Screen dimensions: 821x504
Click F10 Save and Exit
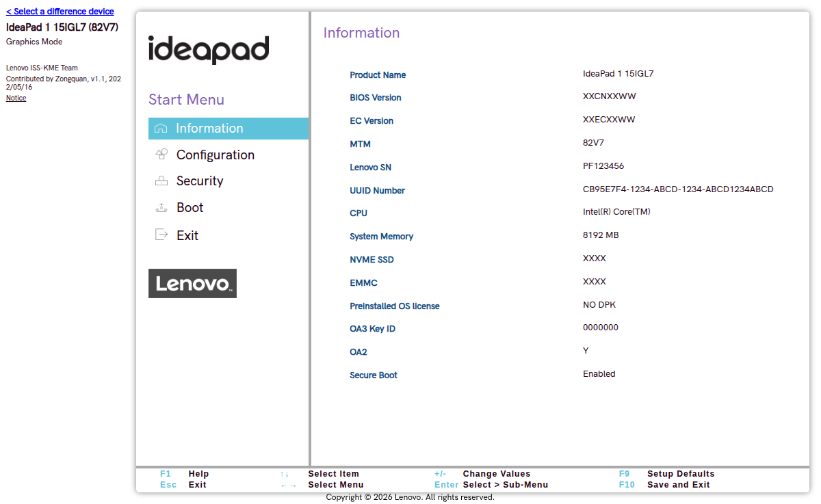664,485
